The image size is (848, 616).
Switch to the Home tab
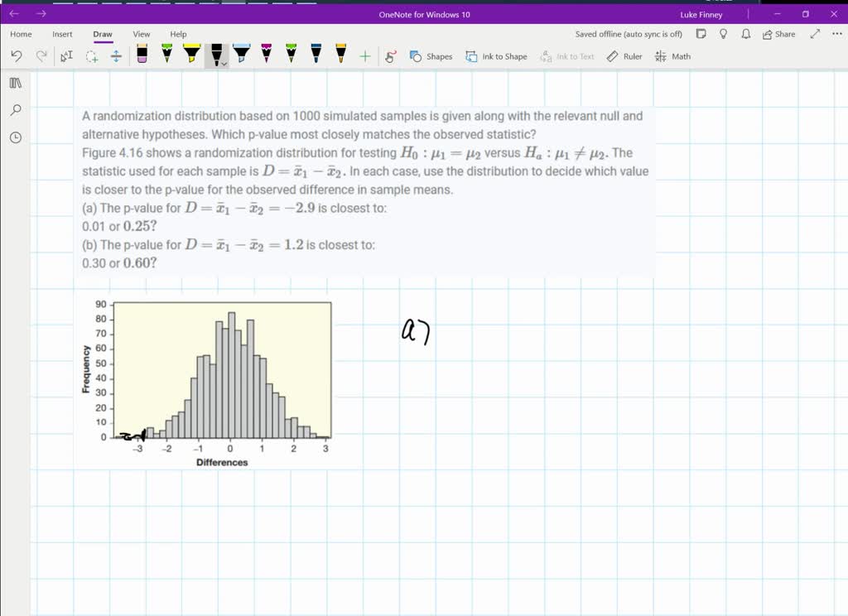tap(20, 34)
